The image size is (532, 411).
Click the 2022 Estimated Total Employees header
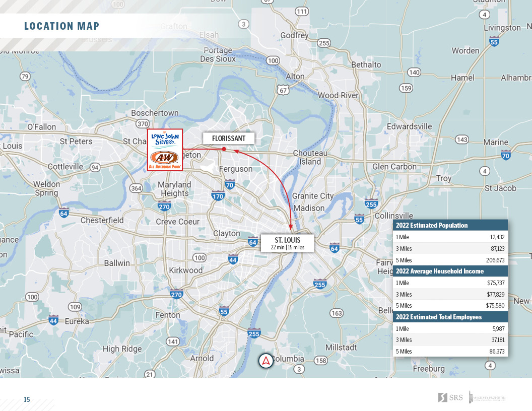(x=450, y=317)
